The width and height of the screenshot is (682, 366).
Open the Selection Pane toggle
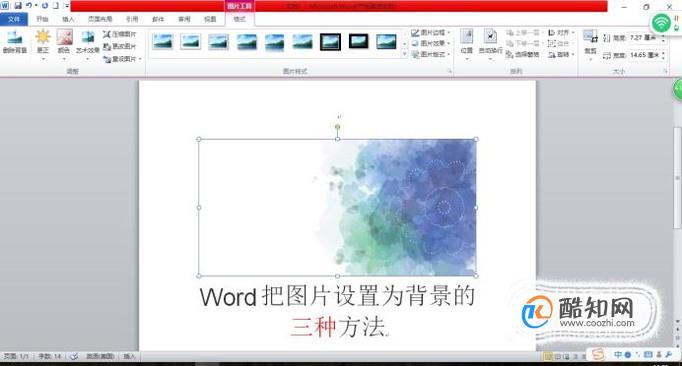tap(523, 54)
